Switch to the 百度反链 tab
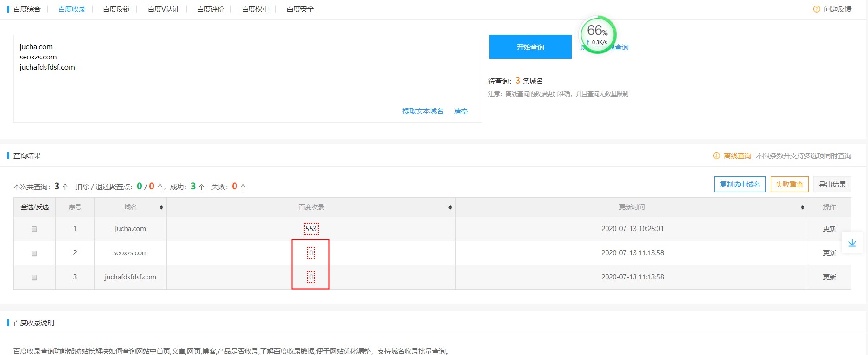The image size is (868, 355). coord(116,9)
